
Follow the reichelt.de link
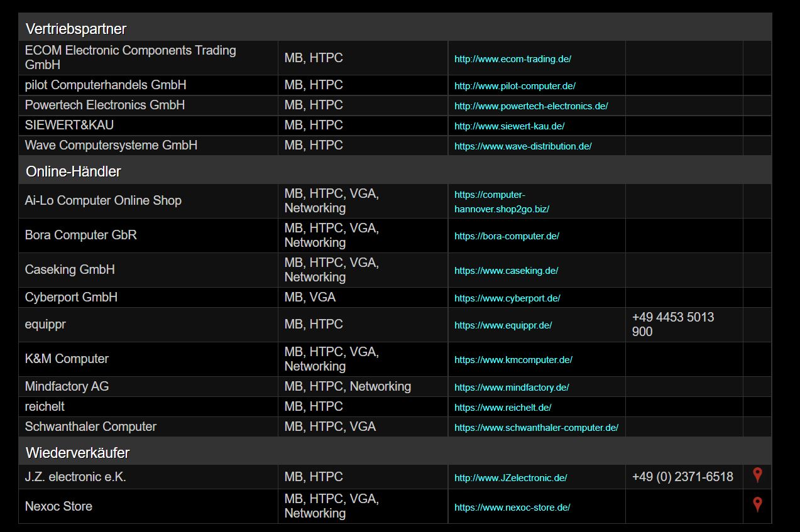(x=503, y=408)
